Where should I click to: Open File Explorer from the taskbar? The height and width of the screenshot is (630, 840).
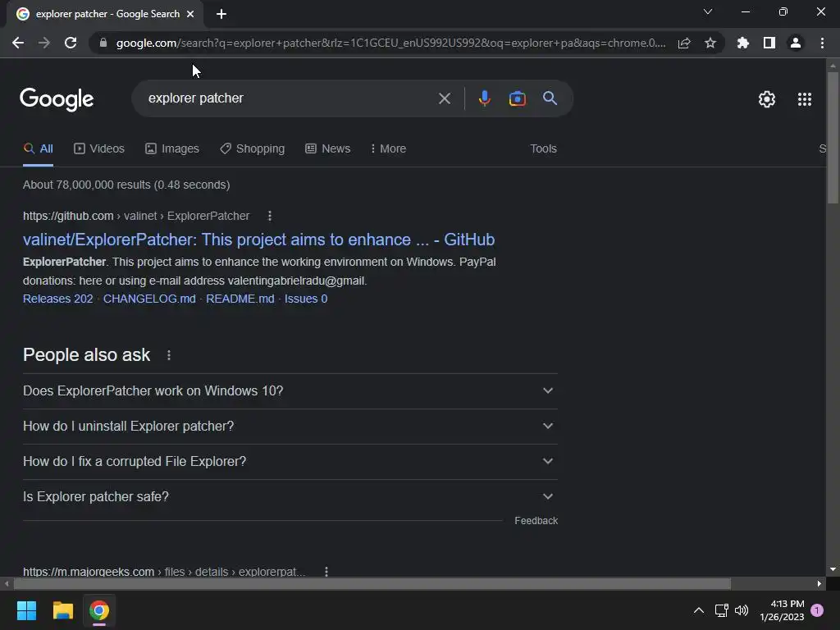click(62, 610)
